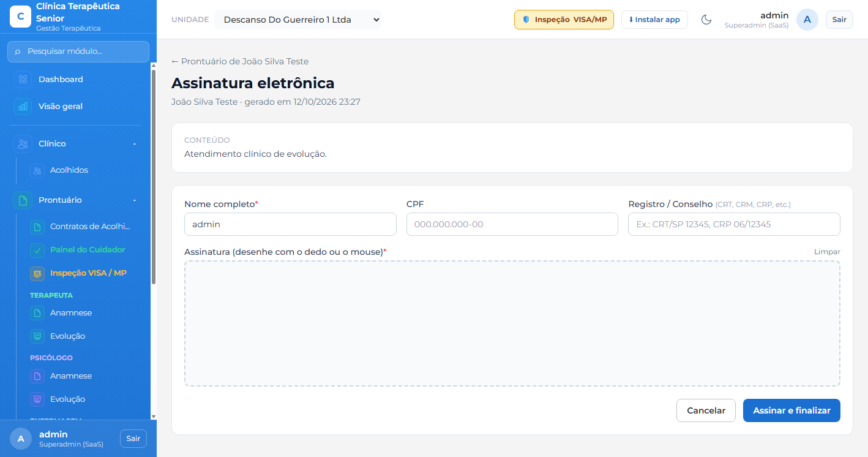Click the Inspeção VISA/MP header button
The width and height of the screenshot is (868, 457).
click(564, 20)
